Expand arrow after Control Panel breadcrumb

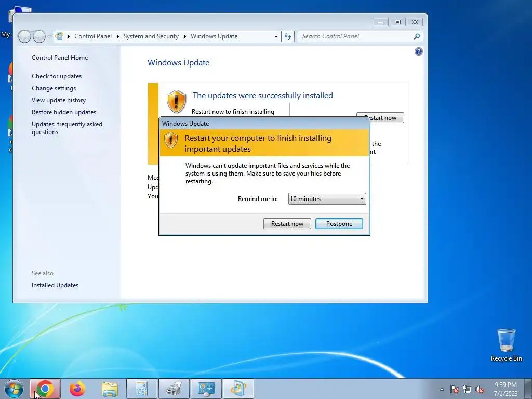118,36
